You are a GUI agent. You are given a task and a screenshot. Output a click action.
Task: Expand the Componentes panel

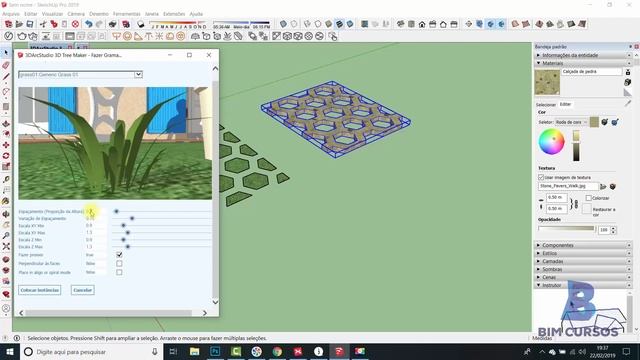(583, 245)
